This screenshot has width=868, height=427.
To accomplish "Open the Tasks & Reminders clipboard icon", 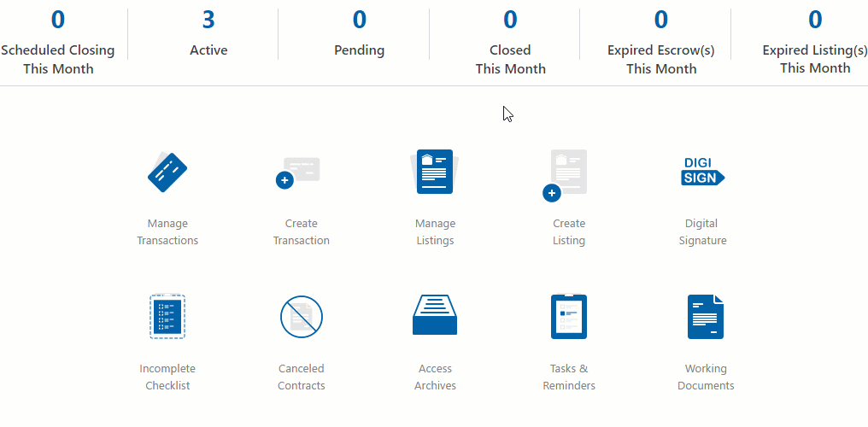I will [568, 316].
